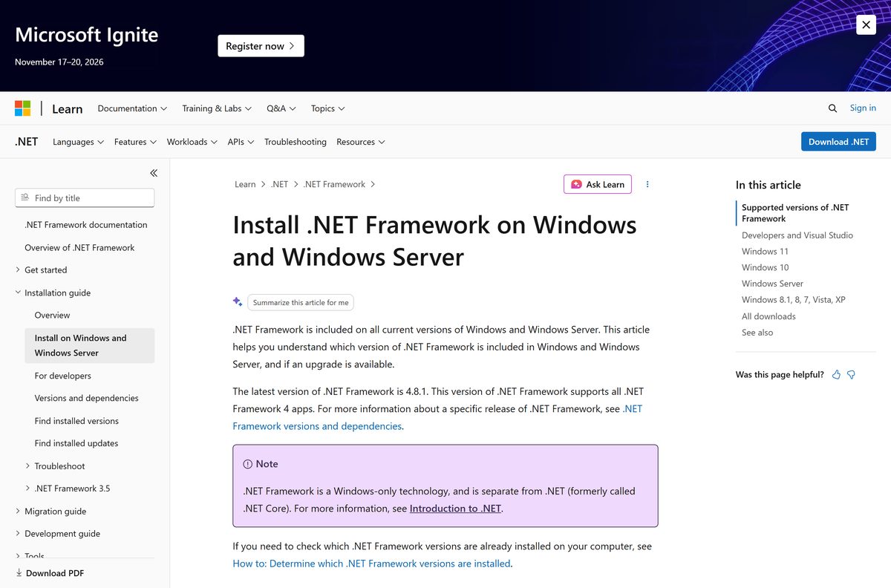Click Download PDF
The width and height of the screenshot is (891, 588).
point(50,573)
